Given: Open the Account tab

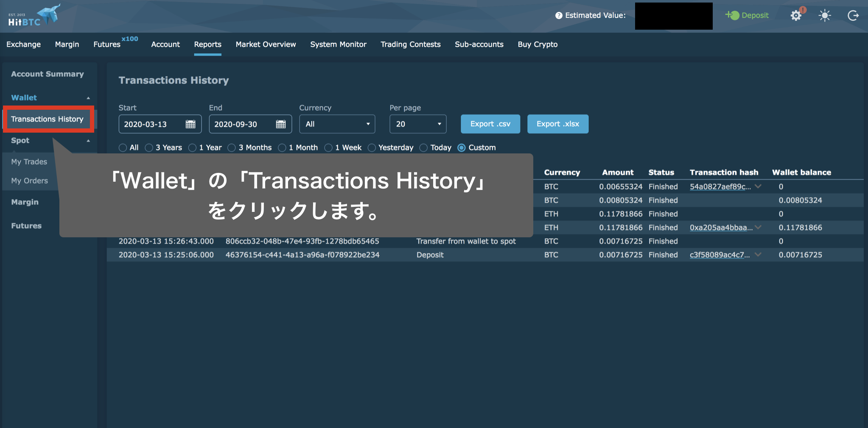Looking at the screenshot, I should click(165, 44).
